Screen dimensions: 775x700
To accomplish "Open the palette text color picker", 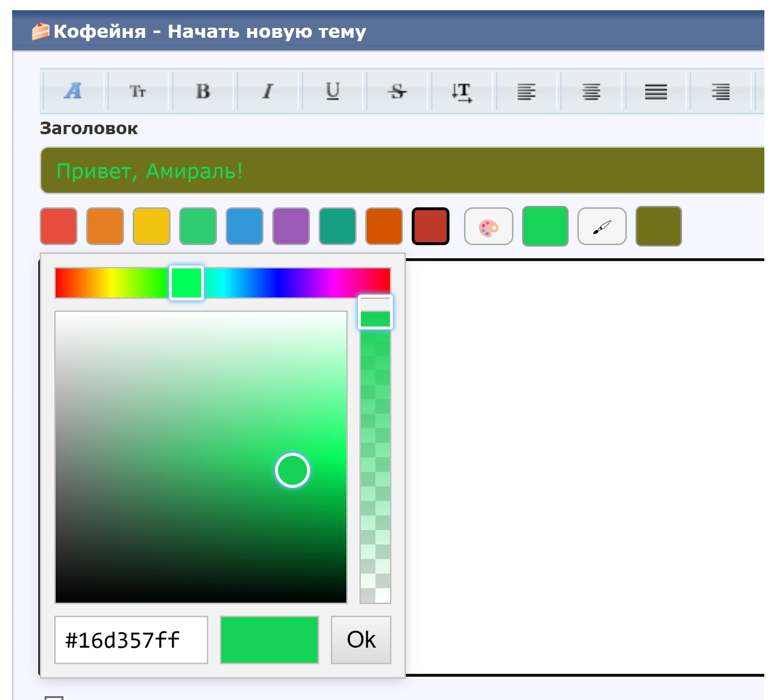I will click(488, 226).
